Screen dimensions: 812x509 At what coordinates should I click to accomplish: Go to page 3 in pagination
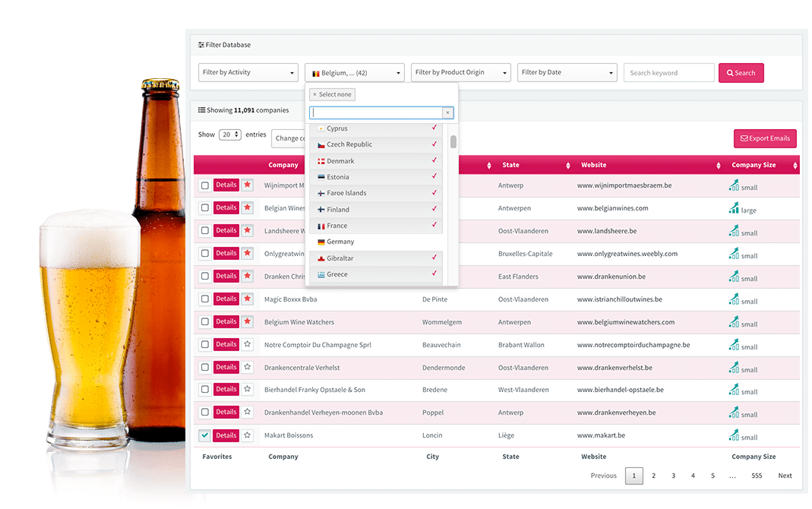click(673, 476)
